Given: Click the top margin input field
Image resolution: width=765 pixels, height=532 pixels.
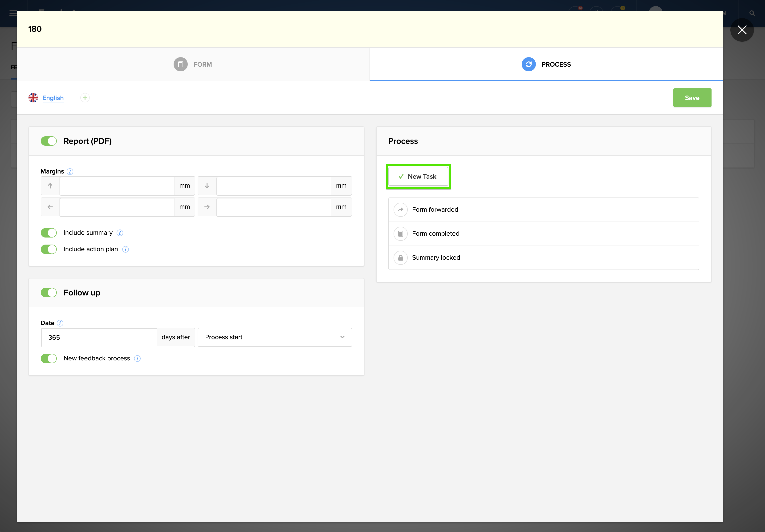Looking at the screenshot, I should 117,186.
